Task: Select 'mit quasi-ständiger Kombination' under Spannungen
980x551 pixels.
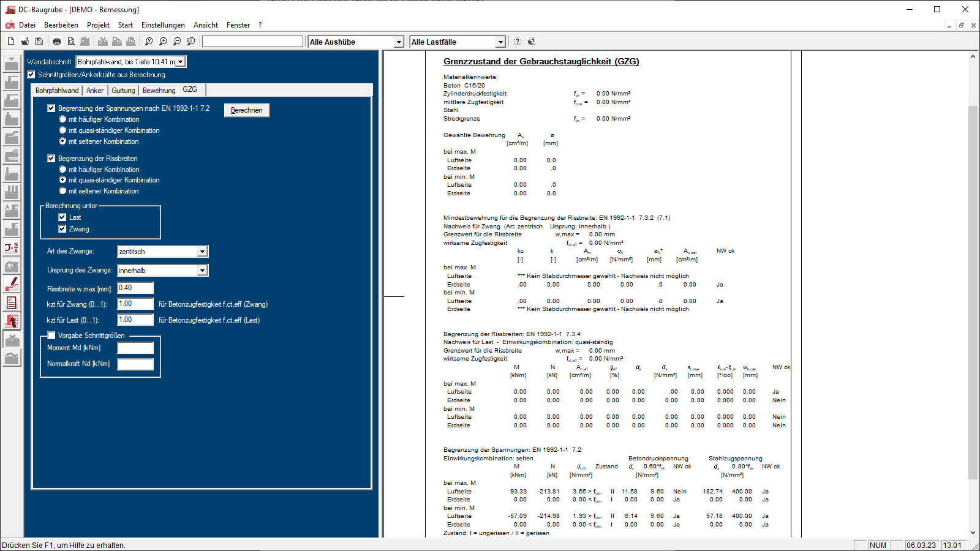Action: click(x=62, y=130)
